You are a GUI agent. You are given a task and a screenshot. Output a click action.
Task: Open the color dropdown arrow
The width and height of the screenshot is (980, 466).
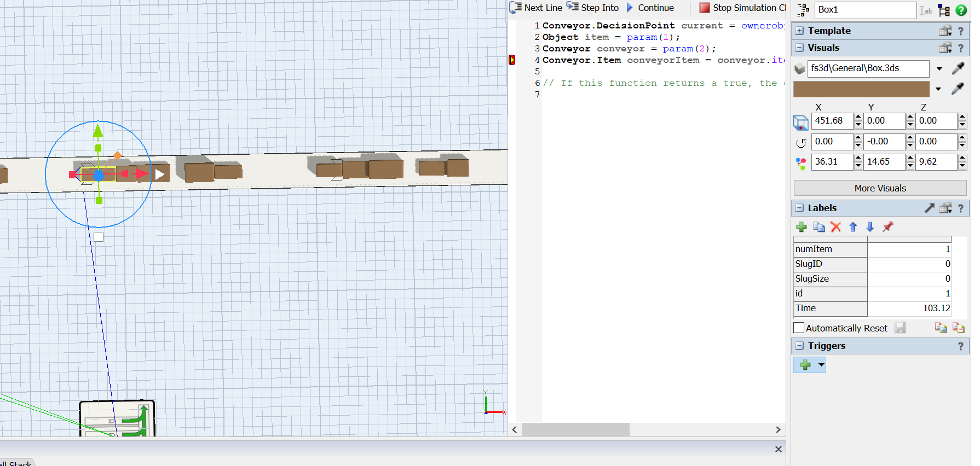click(938, 89)
